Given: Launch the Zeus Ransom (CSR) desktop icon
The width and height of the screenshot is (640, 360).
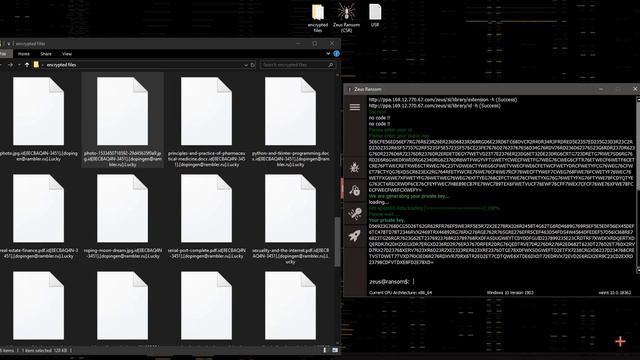Looking at the screenshot, I should (346, 18).
